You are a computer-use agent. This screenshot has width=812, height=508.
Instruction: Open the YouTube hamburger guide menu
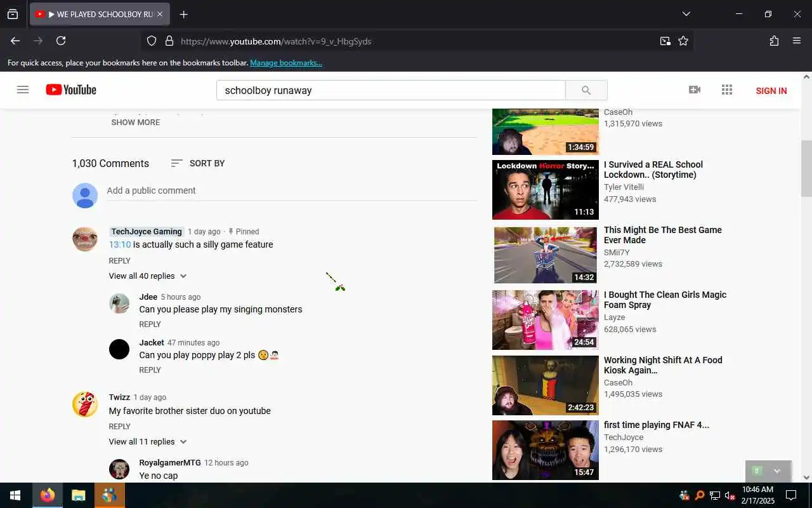click(x=23, y=90)
